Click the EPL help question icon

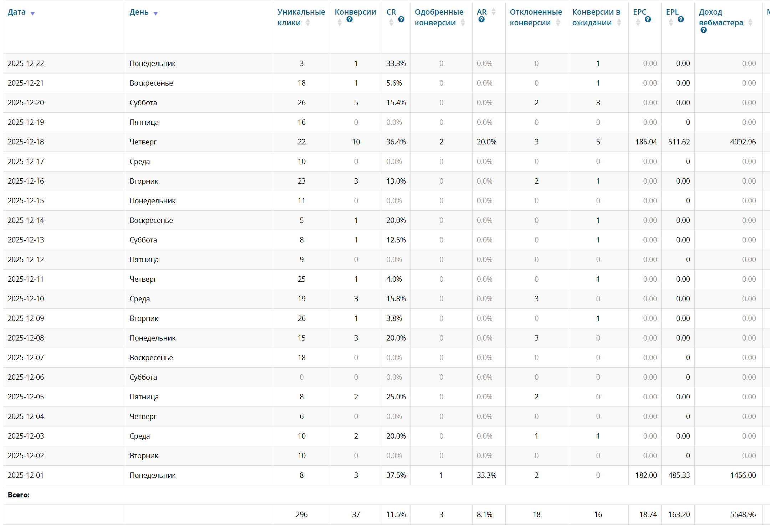[x=681, y=20]
